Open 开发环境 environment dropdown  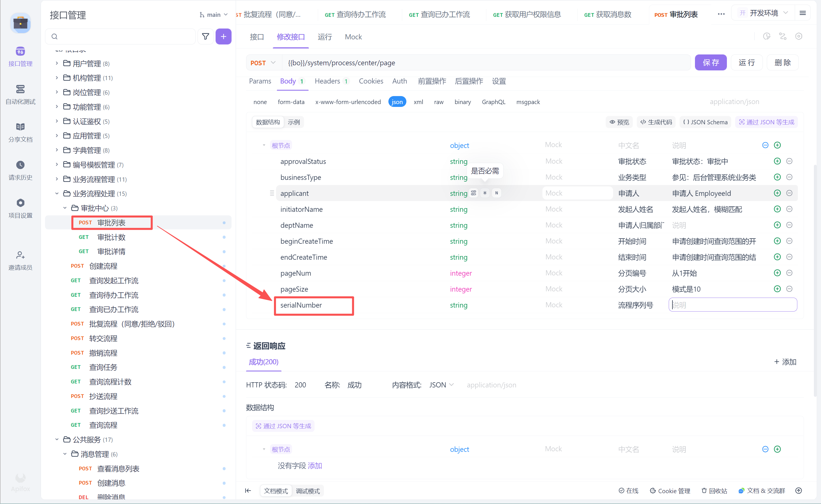tap(763, 13)
